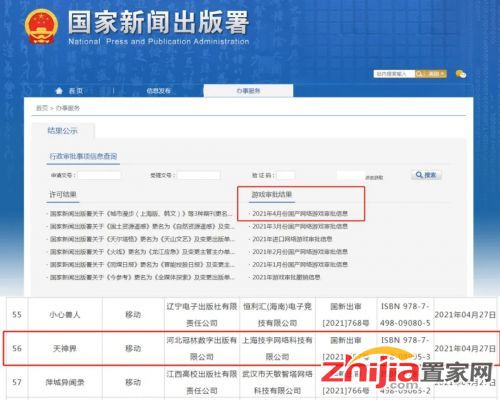The image size is (500, 400).
Task: Focus the 受理文号 input field
Action: [x=199, y=175]
